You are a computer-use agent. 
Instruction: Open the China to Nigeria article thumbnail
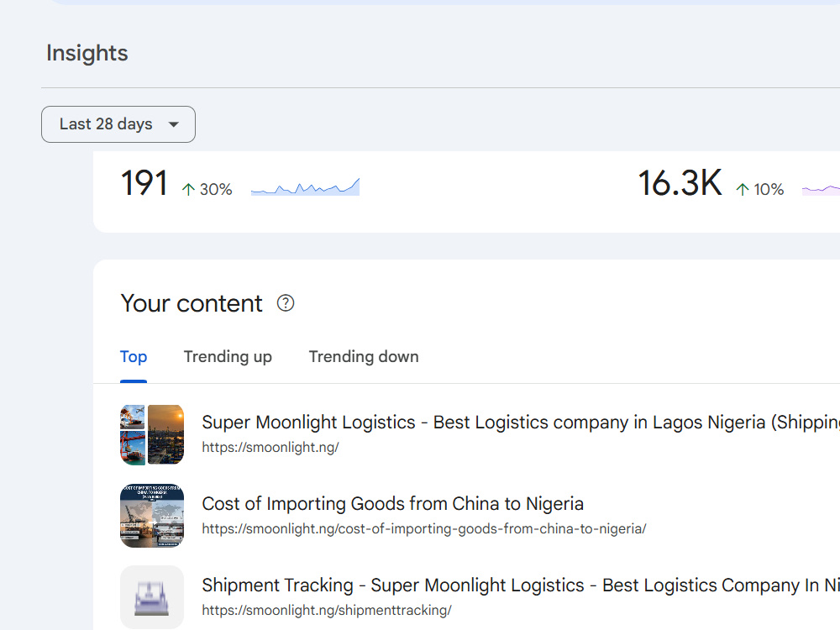pyautogui.click(x=152, y=516)
